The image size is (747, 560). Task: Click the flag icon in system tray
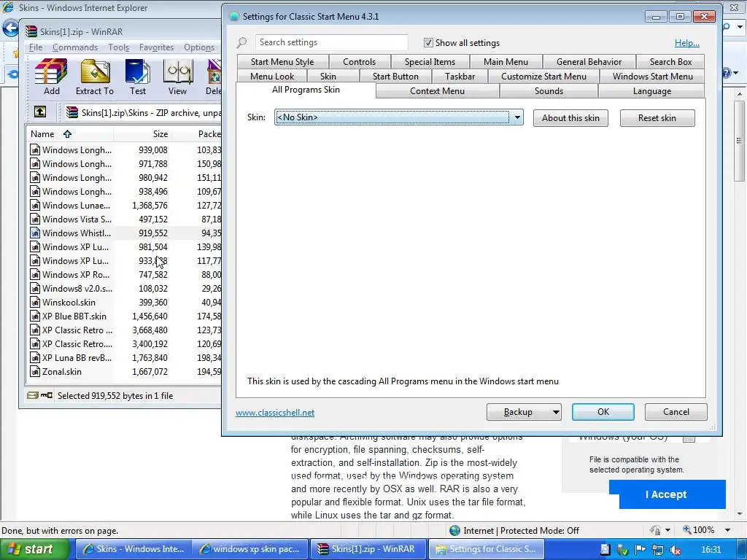pyautogui.click(x=640, y=550)
